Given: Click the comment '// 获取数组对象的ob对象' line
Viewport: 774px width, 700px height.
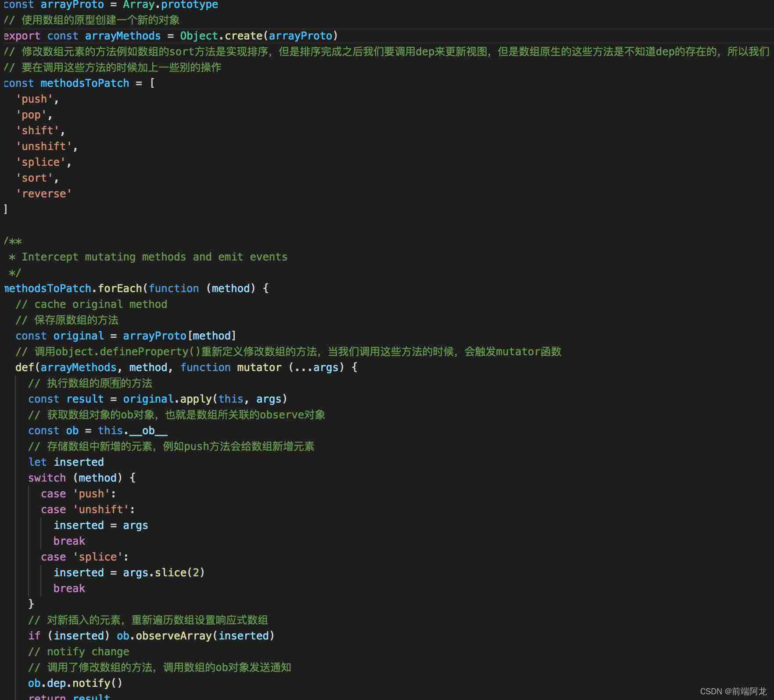Looking at the screenshot, I should [x=177, y=415].
